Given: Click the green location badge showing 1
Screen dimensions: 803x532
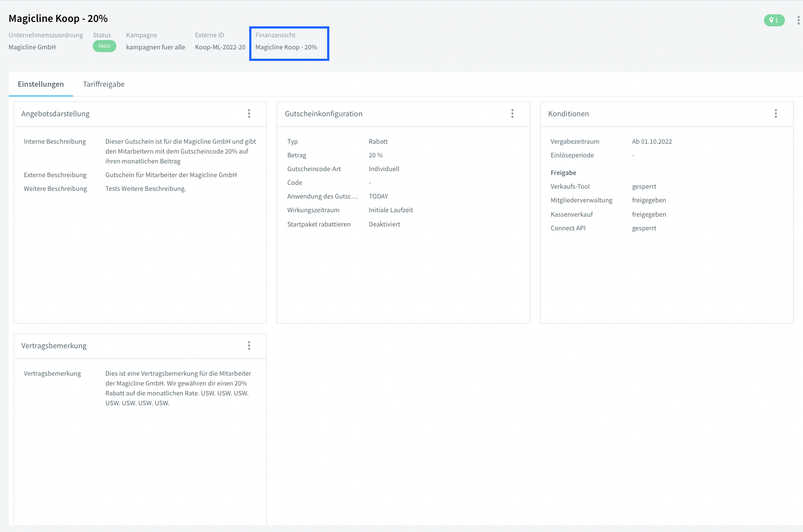Looking at the screenshot, I should (774, 20).
